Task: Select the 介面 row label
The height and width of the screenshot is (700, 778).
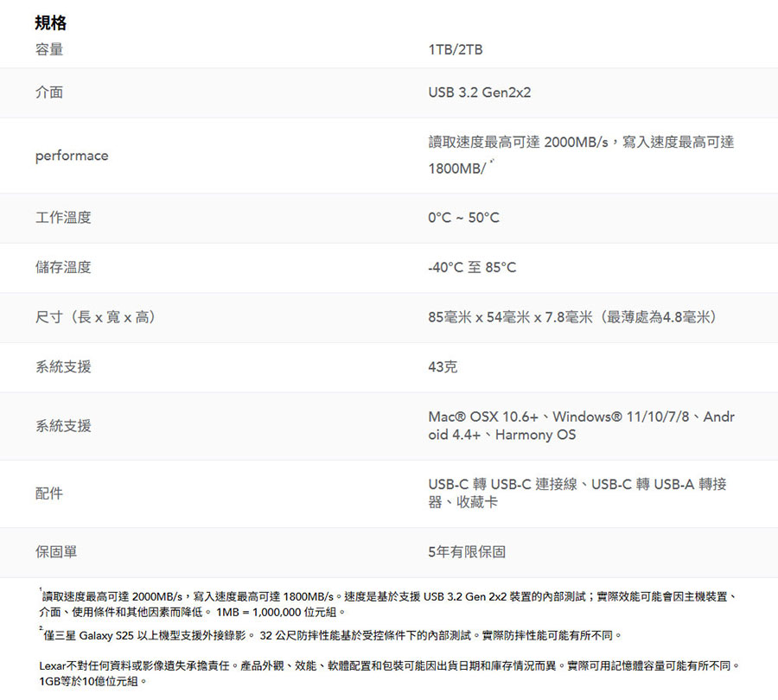Action: pos(49,92)
